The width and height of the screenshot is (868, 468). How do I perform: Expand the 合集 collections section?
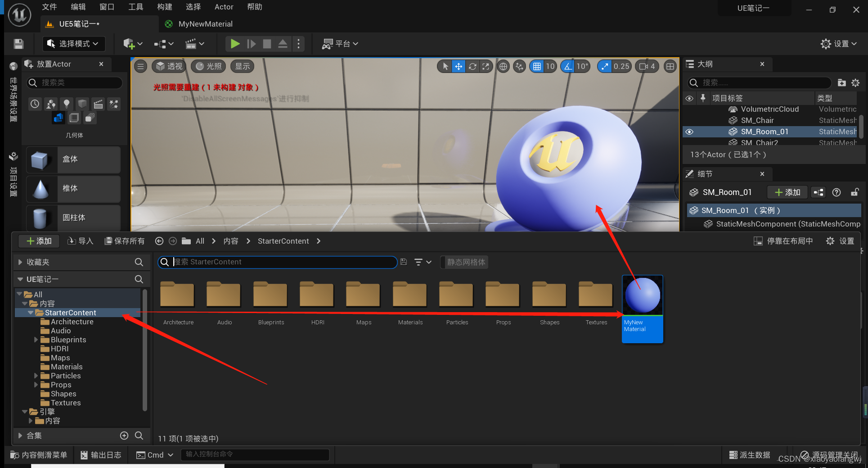[x=20, y=436]
